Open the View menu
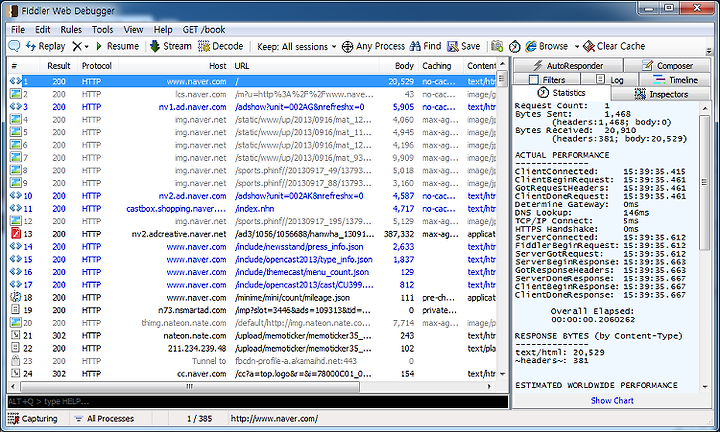 click(x=133, y=29)
